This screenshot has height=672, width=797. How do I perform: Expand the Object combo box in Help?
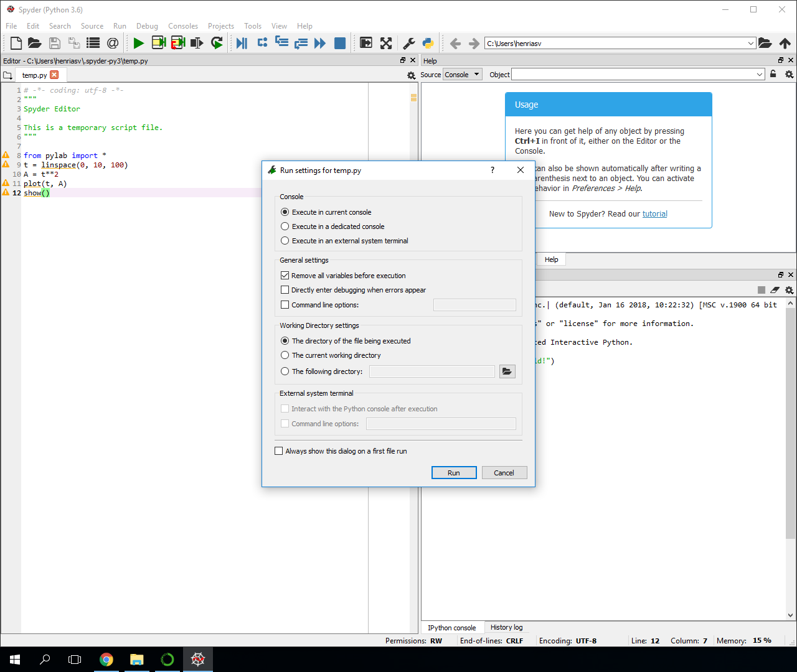(x=760, y=75)
